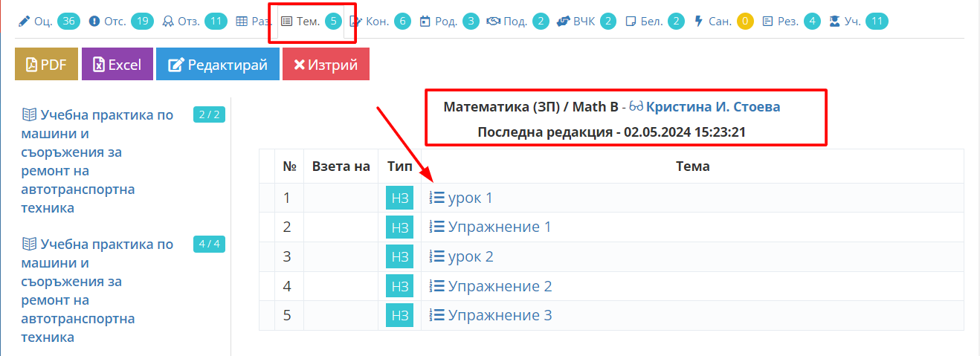Click the handshake icon beside Под.
Image resolution: width=980 pixels, height=356 pixels.
pos(493,22)
